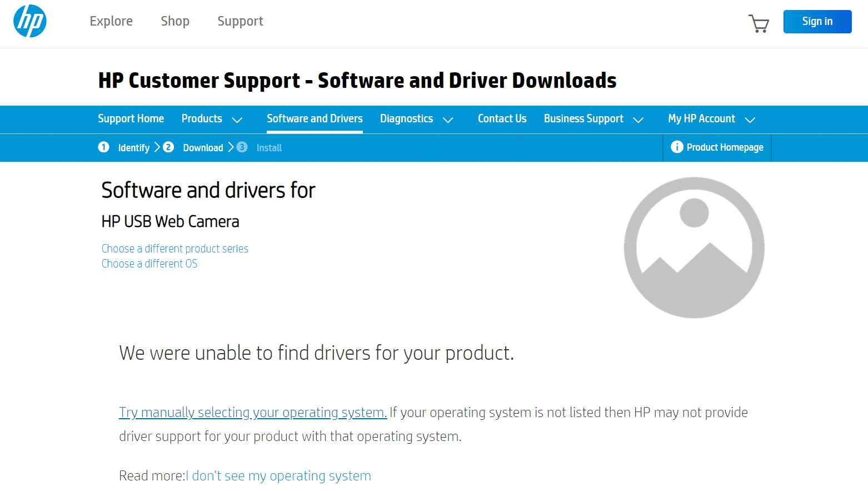The width and height of the screenshot is (868, 491).
Task: Click the Sign in button
Action: point(817,22)
